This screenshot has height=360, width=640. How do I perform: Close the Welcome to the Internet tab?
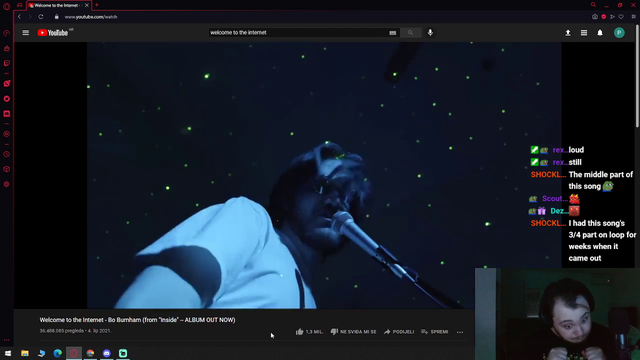point(87,5)
